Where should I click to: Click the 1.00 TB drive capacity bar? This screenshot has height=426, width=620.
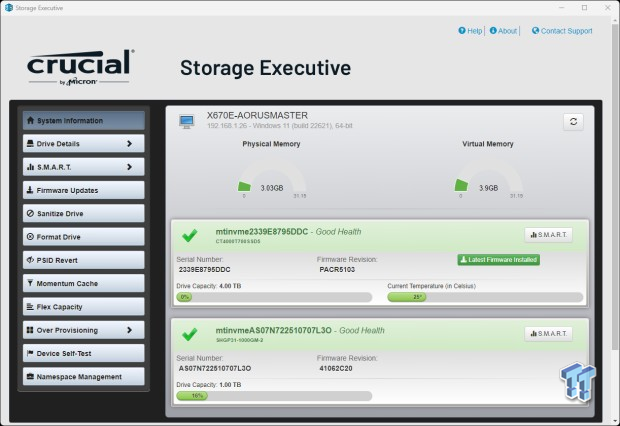pyautogui.click(x=274, y=396)
